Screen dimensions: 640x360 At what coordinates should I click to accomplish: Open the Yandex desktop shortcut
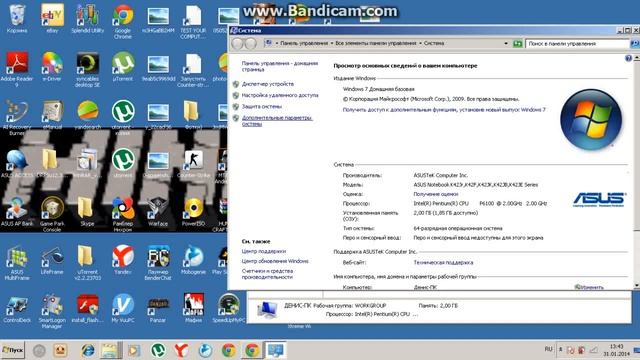tap(123, 260)
